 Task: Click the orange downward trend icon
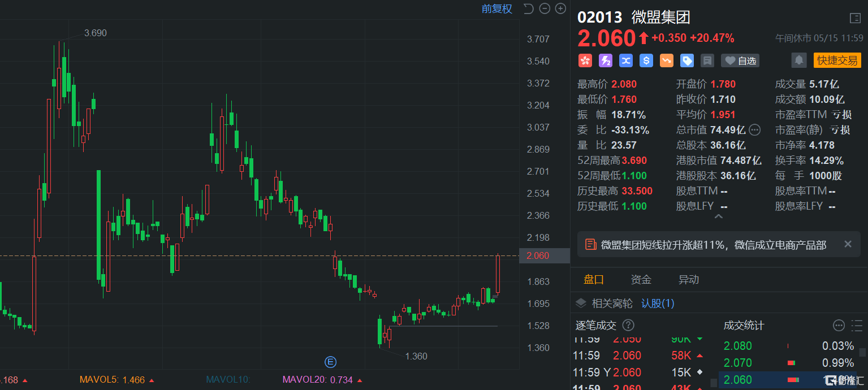pyautogui.click(x=667, y=60)
